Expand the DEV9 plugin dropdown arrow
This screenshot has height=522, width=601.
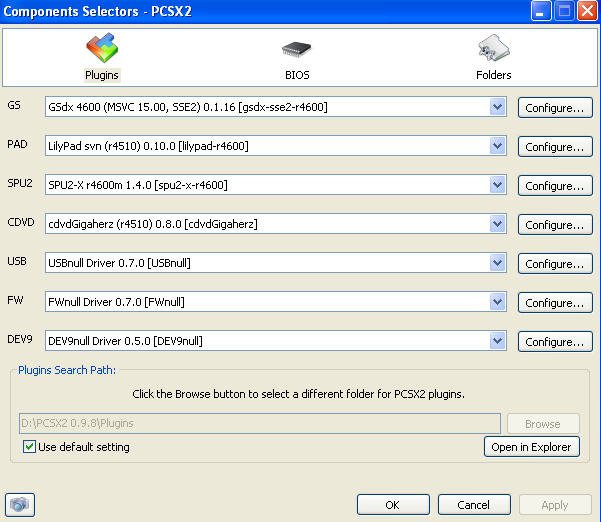[498, 341]
